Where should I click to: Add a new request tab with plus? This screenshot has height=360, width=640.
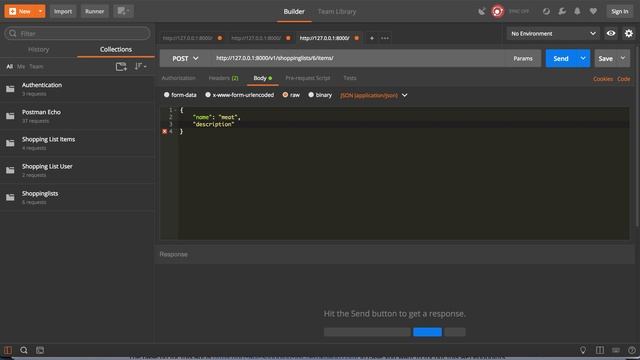click(371, 38)
